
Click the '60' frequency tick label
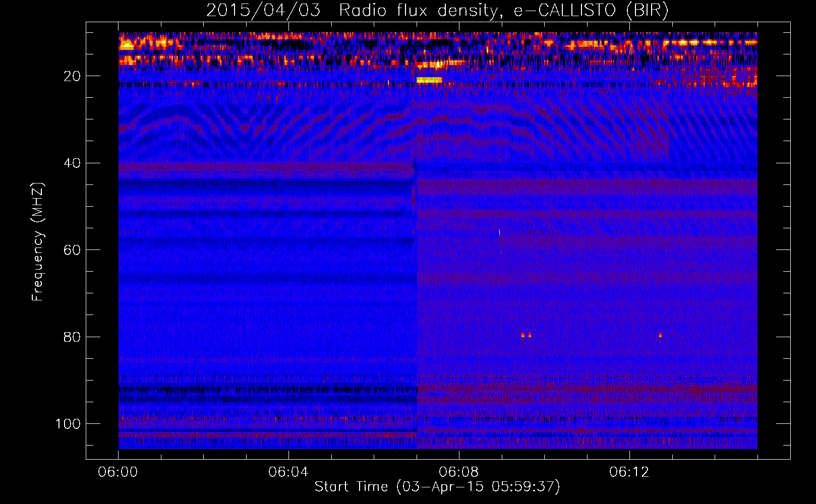pyautogui.click(x=72, y=250)
